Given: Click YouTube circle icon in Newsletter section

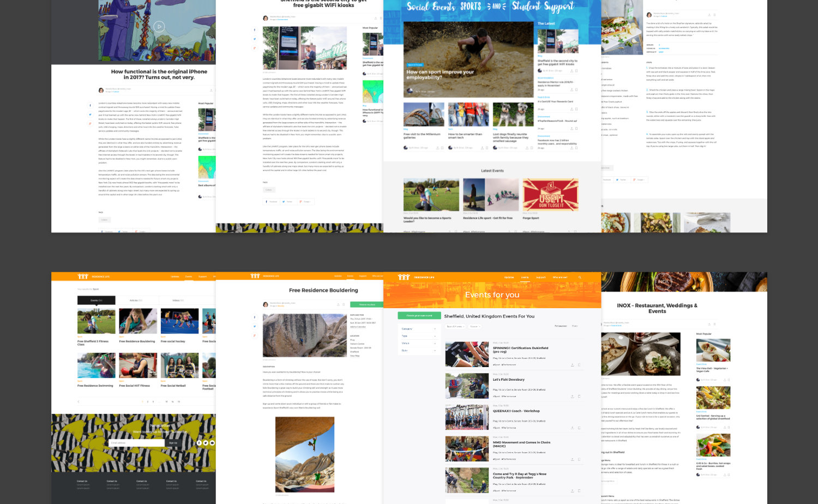Looking at the screenshot, I should coord(212,443).
